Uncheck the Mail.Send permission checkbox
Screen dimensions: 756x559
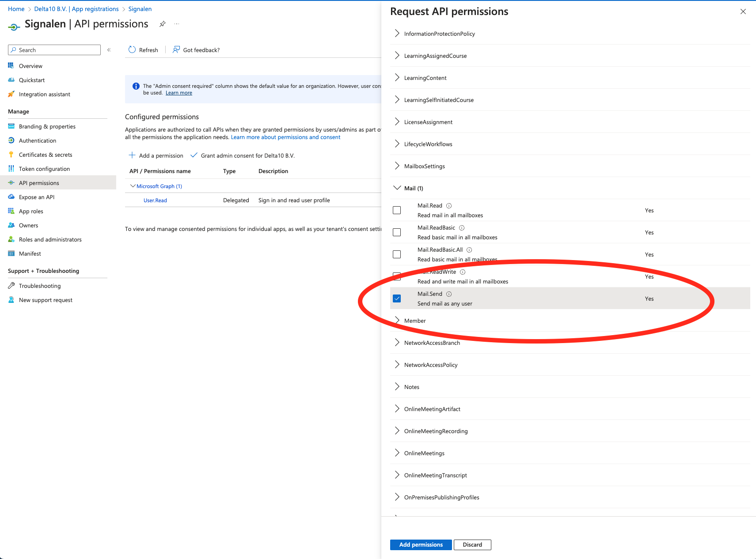coord(397,298)
